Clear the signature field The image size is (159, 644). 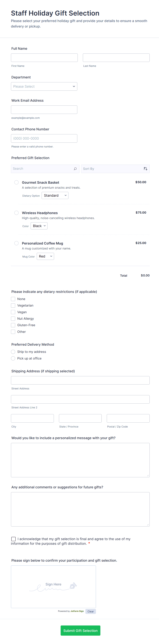point(90,611)
